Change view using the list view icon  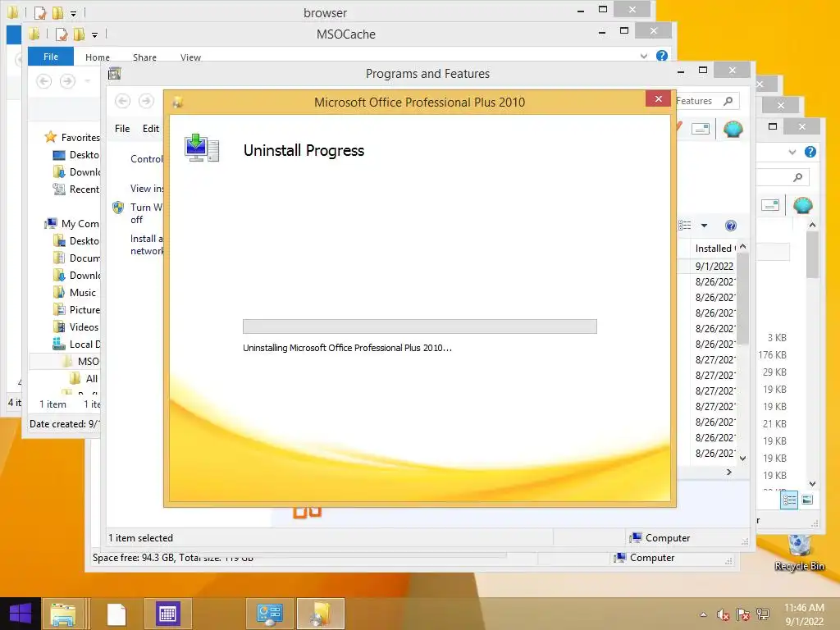tap(685, 226)
